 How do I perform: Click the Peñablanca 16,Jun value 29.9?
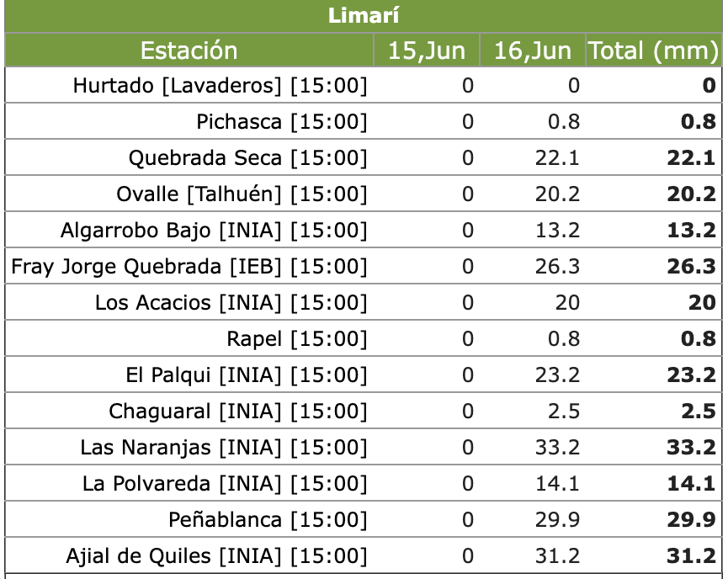pyautogui.click(x=557, y=520)
